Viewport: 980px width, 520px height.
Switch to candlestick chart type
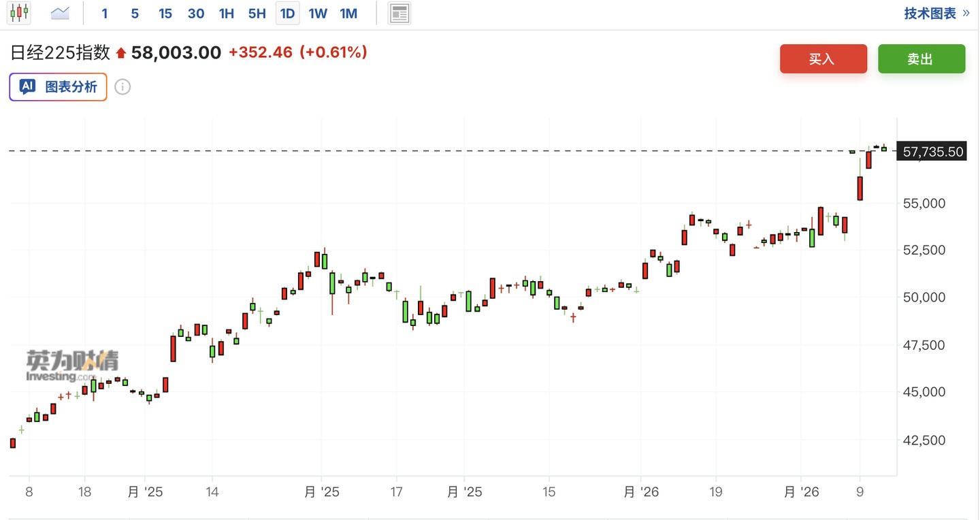[19, 13]
